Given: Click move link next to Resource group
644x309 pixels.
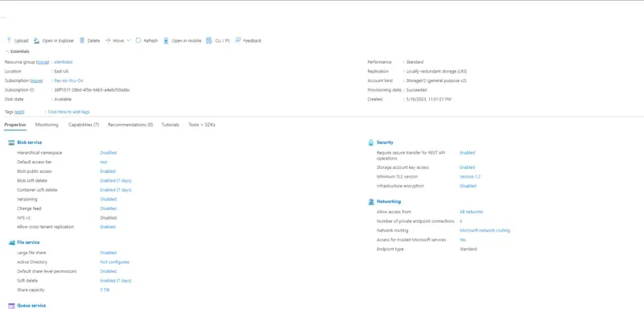Looking at the screenshot, I should click(x=43, y=62).
